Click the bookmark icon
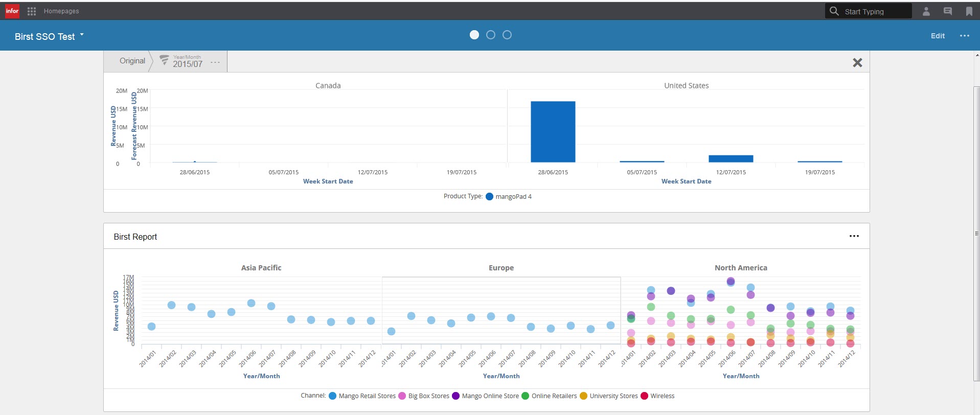This screenshot has height=415, width=980. tap(969, 11)
